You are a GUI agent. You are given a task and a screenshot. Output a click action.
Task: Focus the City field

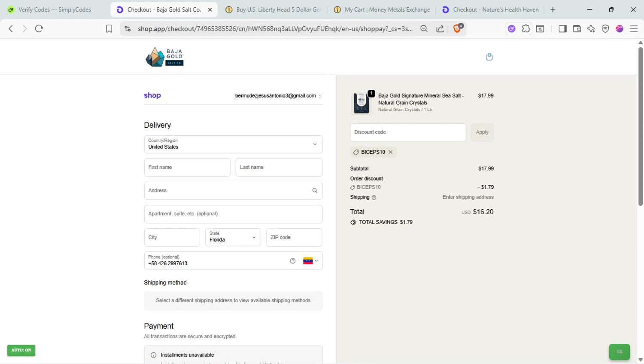click(x=172, y=237)
